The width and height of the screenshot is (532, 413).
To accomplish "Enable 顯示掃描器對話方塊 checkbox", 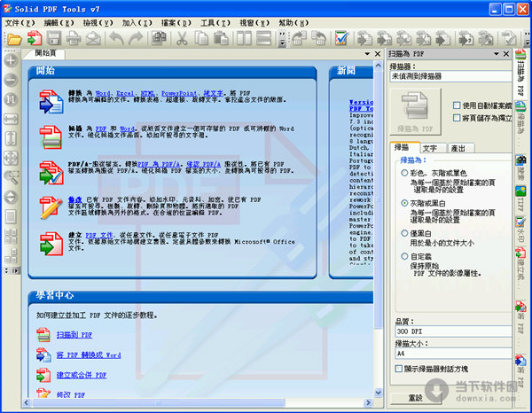I will [399, 369].
